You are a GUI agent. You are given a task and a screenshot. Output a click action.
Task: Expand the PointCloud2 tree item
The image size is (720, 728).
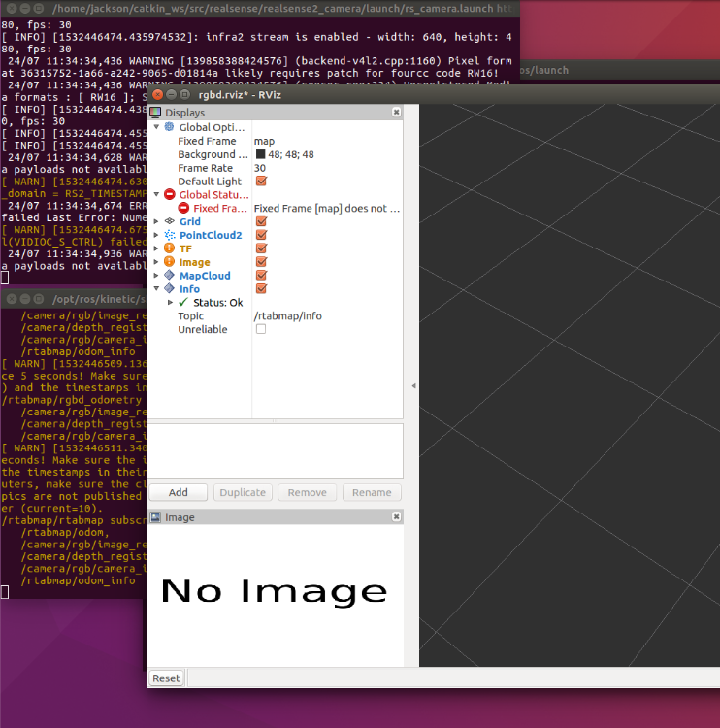point(157,236)
